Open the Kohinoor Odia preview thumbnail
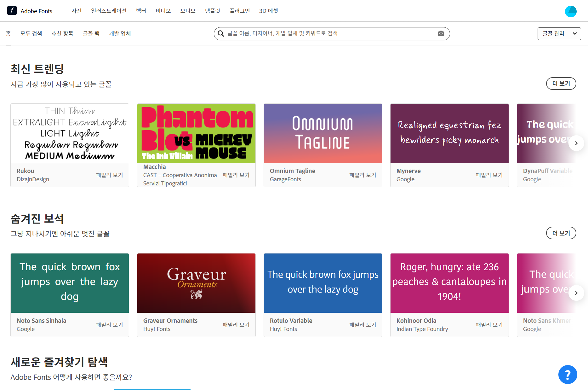This screenshot has height=390, width=588. 449,283
